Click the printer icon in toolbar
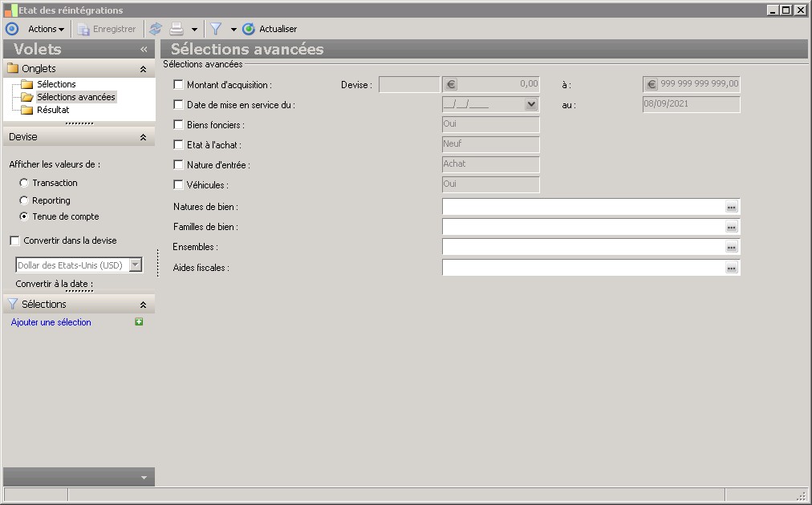The width and height of the screenshot is (812, 505). (x=177, y=29)
